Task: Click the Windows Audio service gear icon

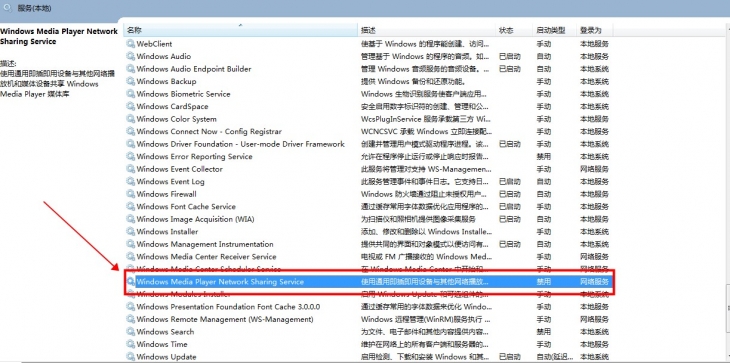Action: pyautogui.click(x=130, y=56)
